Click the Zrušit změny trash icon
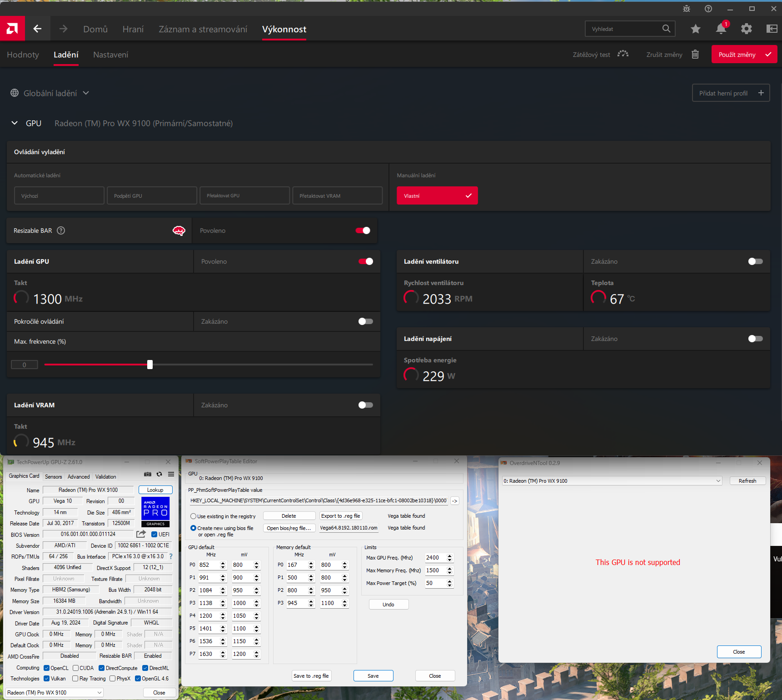The image size is (782, 700). (695, 54)
